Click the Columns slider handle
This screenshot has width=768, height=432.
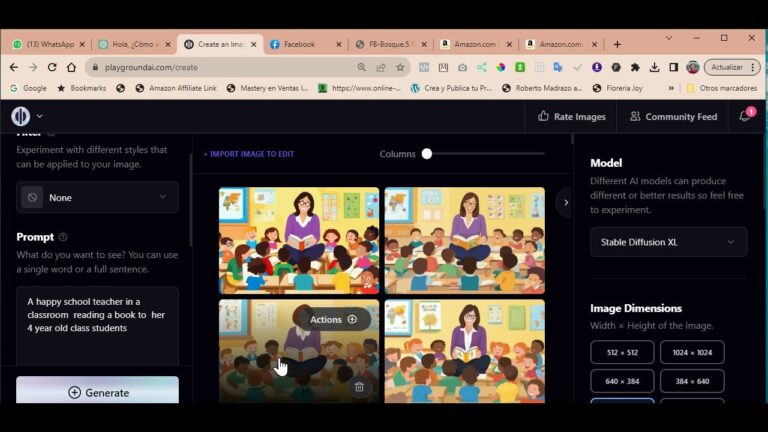[427, 154]
